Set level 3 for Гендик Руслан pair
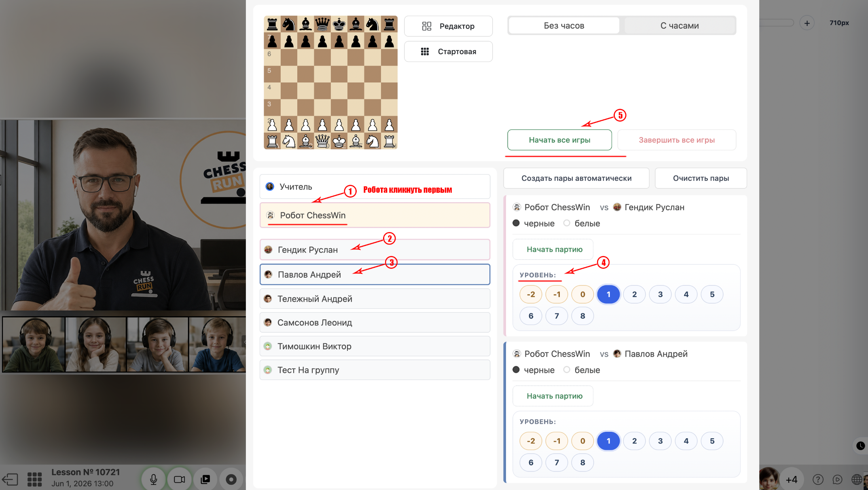868x490 pixels. pos(660,294)
